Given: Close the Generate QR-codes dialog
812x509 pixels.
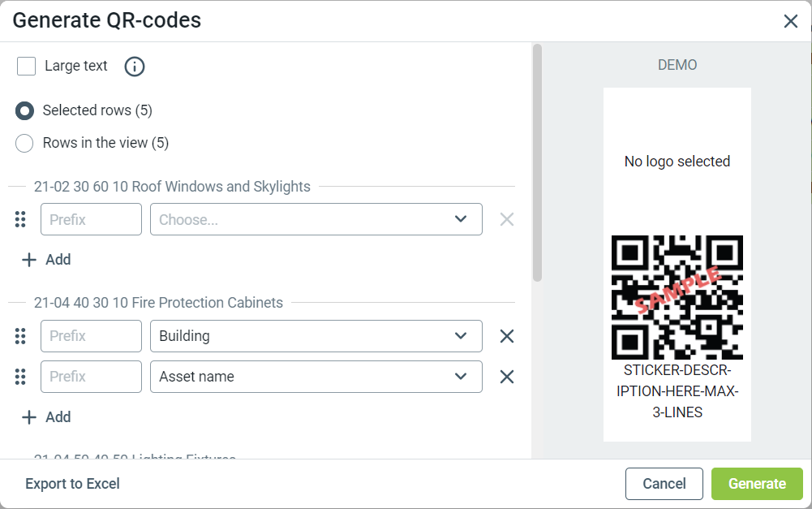Looking at the screenshot, I should [x=790, y=21].
